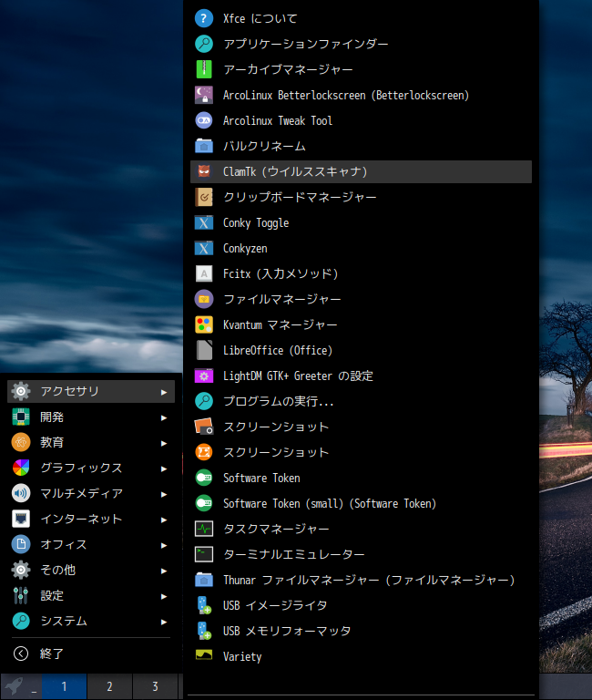Image resolution: width=592 pixels, height=700 pixels.
Task: Click the Xfce について question mark icon
Action: coord(204,18)
